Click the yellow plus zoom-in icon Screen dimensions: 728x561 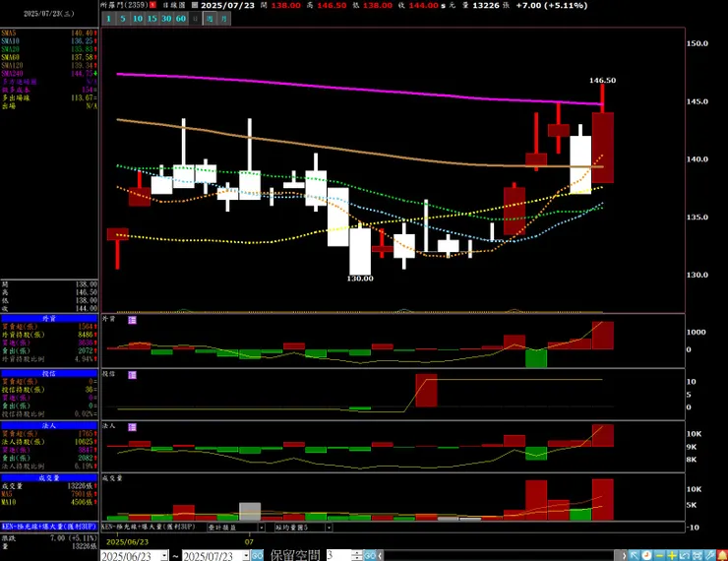coord(672,555)
